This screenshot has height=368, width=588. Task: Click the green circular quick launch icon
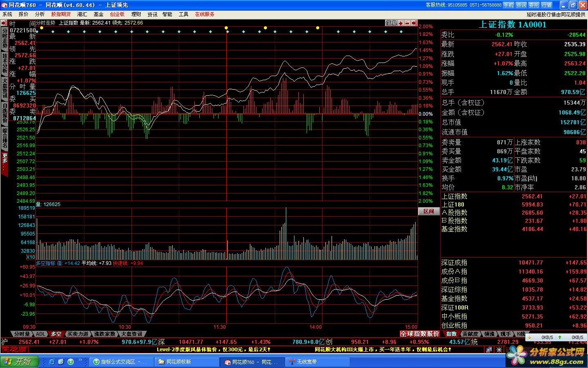(71, 362)
